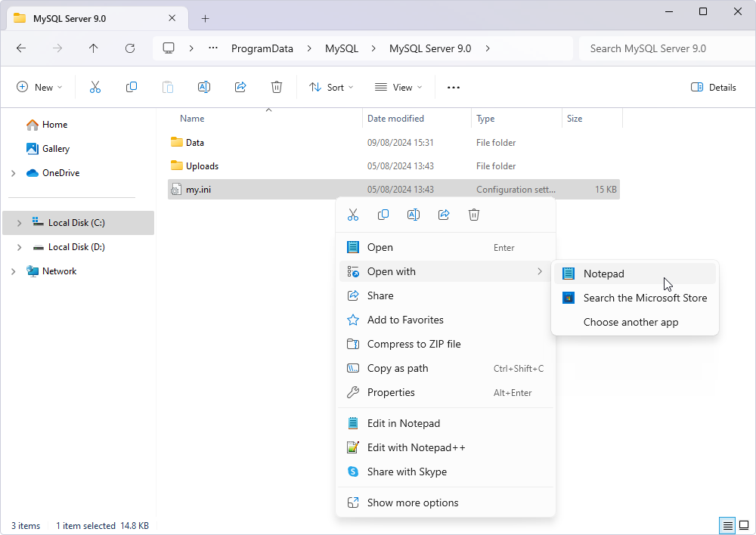The image size is (756, 535).
Task: Go up one folder with the up arrow
Action: click(94, 48)
